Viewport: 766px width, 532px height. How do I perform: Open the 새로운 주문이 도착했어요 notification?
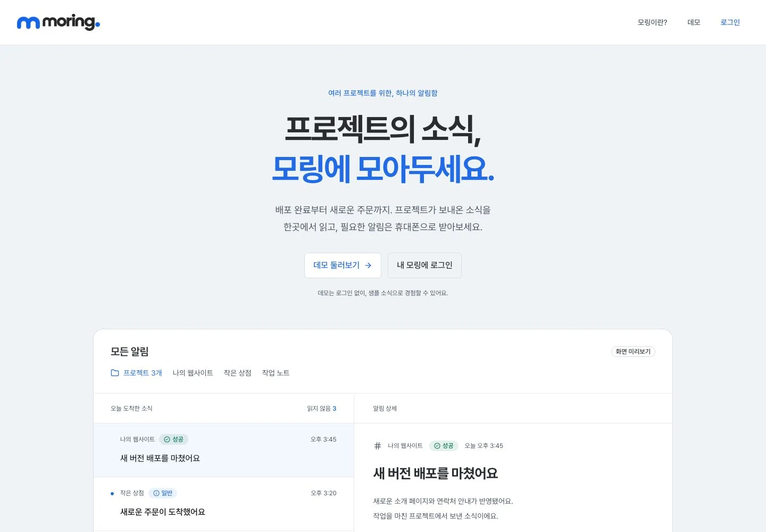223,504
